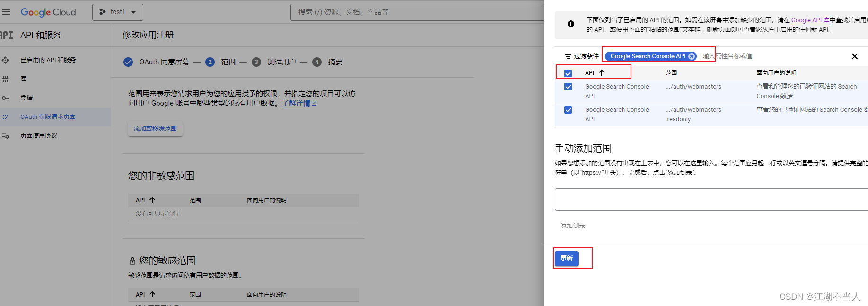Open 已启用的 API 和服务 in sidebar
The width and height of the screenshot is (868, 306).
(x=48, y=60)
